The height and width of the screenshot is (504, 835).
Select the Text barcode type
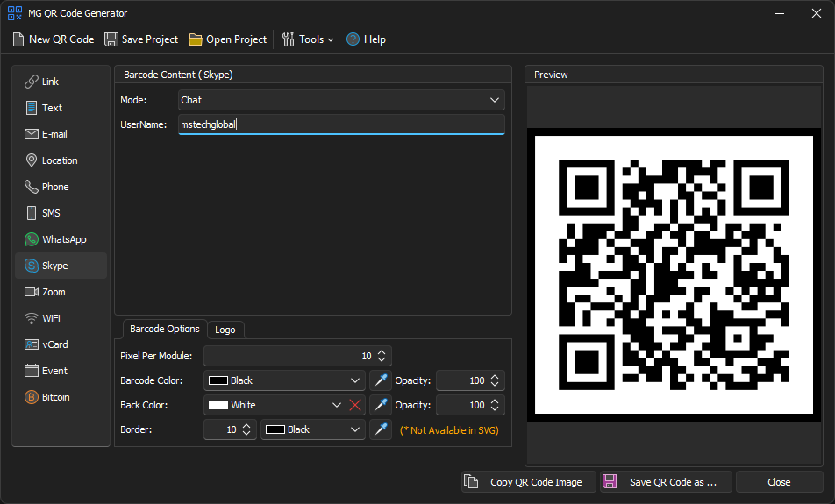[61, 108]
